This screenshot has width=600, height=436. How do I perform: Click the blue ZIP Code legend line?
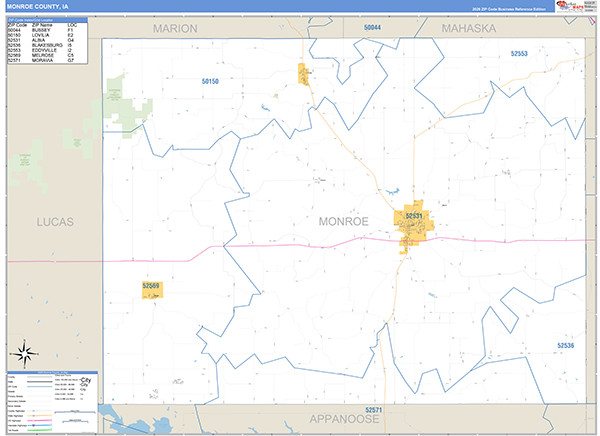pos(39,387)
